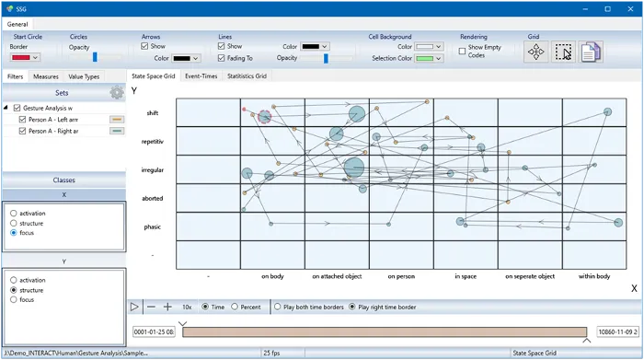Image resolution: width=644 pixels, height=360 pixels.
Task: Click the Y classes header bar
Action: 64,261
